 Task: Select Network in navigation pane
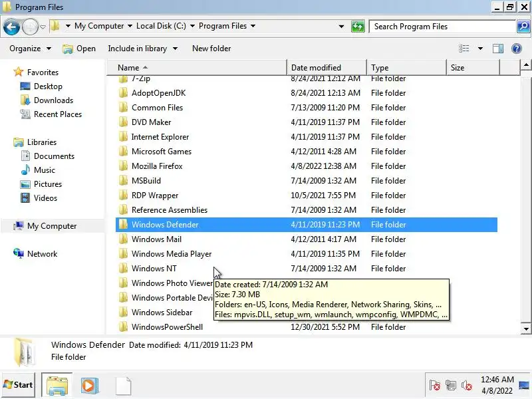42,254
